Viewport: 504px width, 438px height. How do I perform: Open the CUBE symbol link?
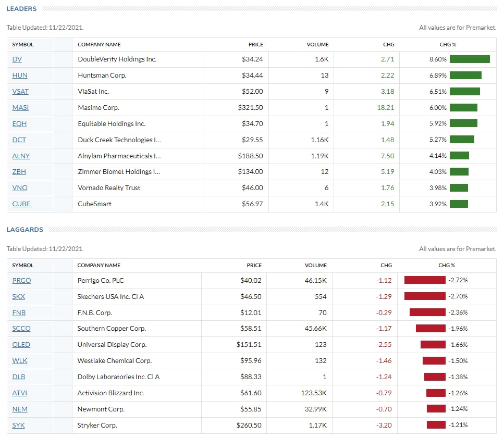pos(21,204)
